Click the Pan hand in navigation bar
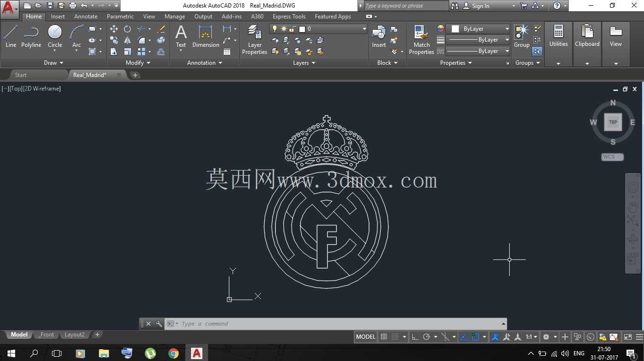Image resolution: width=644 pixels, height=361 pixels. coord(632,206)
